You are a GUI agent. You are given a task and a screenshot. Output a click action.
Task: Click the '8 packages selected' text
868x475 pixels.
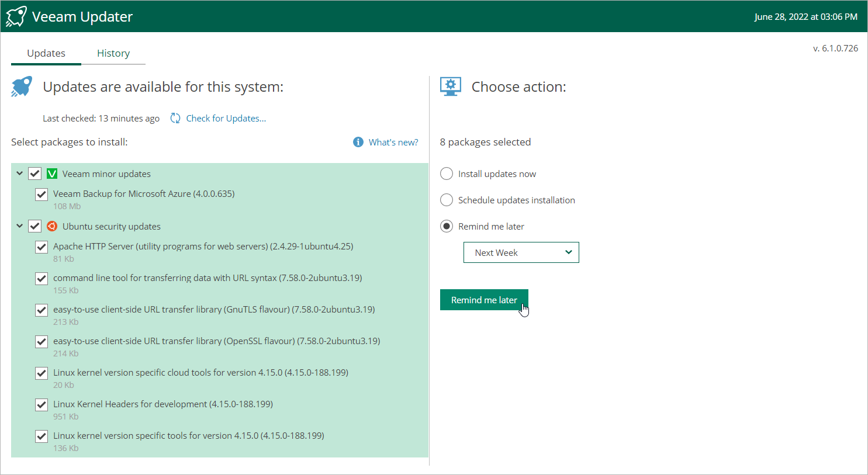485,142
